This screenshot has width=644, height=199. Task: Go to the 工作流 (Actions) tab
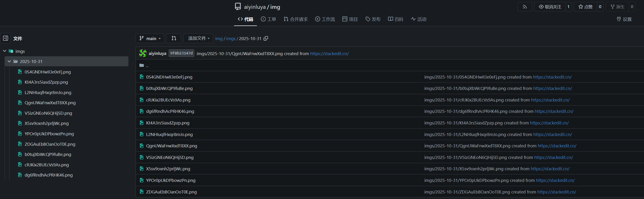click(x=325, y=19)
